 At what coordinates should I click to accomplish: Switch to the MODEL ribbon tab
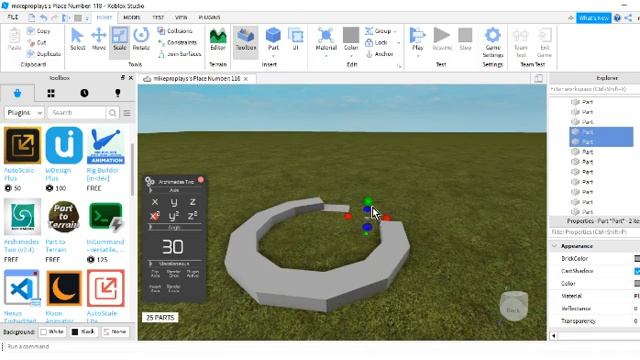point(132,18)
